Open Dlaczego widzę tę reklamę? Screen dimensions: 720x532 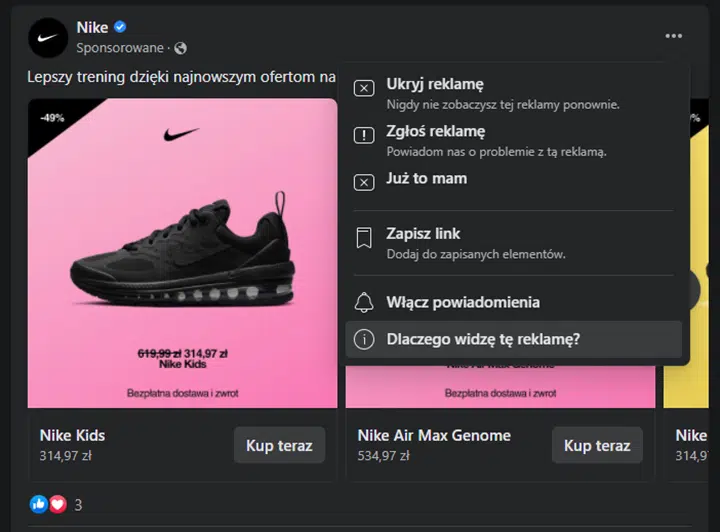513,339
